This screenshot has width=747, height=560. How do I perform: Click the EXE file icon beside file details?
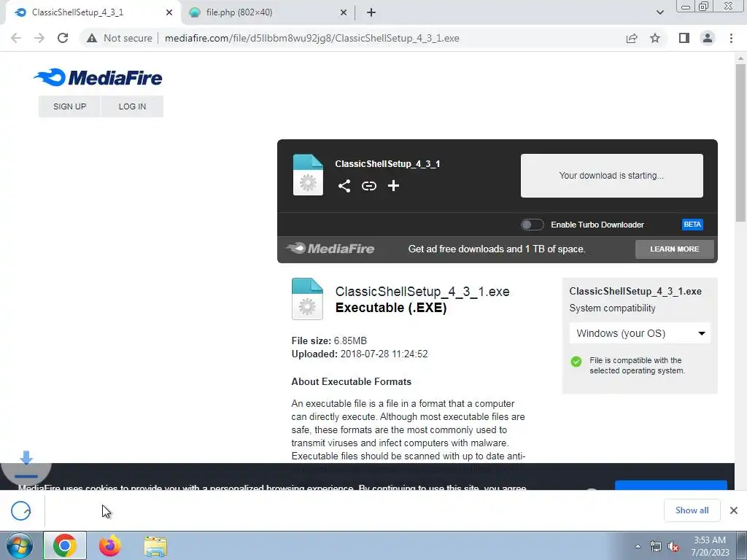[307, 298]
